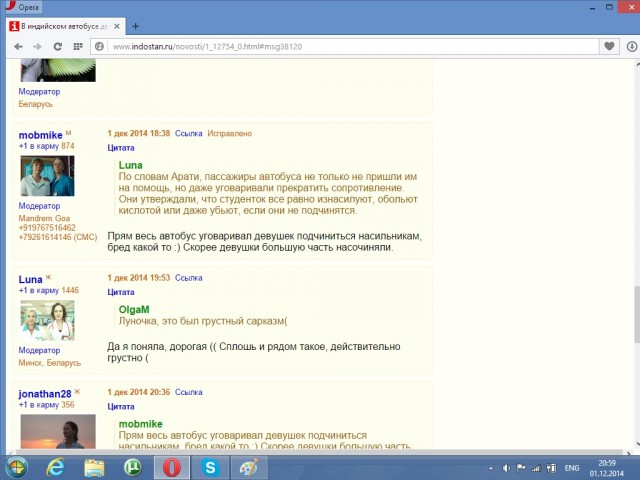Select the 'В индийском автобусе' tab
Image resolution: width=640 pixels, height=480 pixels.
click(62, 26)
